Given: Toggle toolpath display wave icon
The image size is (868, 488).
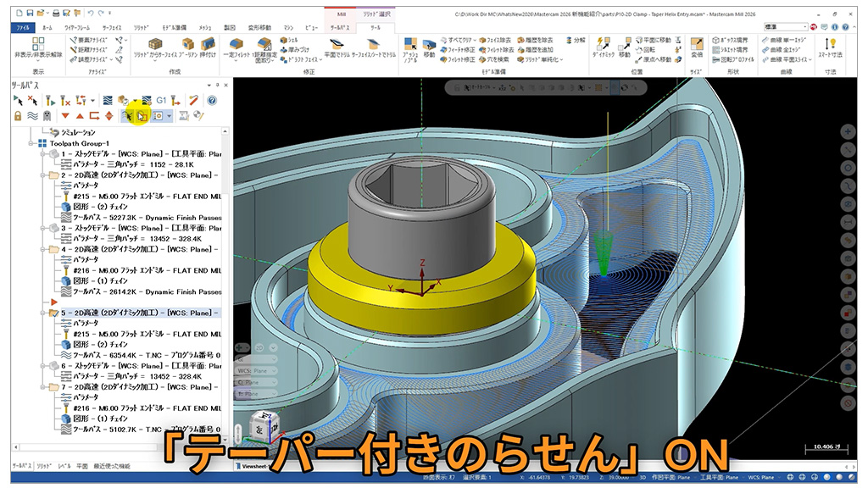Looking at the screenshot, I should point(32,115).
